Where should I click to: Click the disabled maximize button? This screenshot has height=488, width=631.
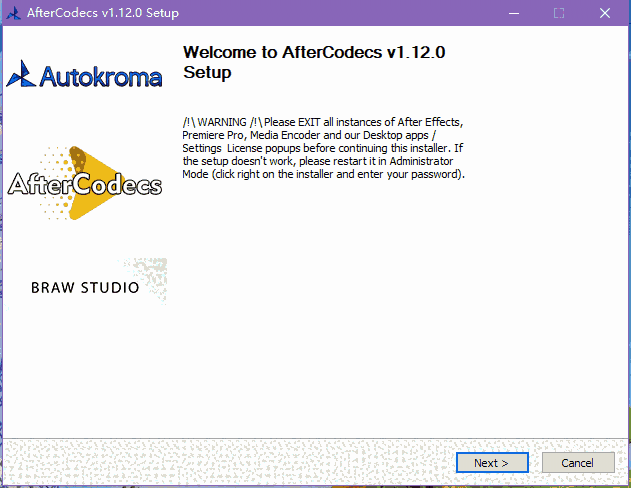pyautogui.click(x=559, y=13)
